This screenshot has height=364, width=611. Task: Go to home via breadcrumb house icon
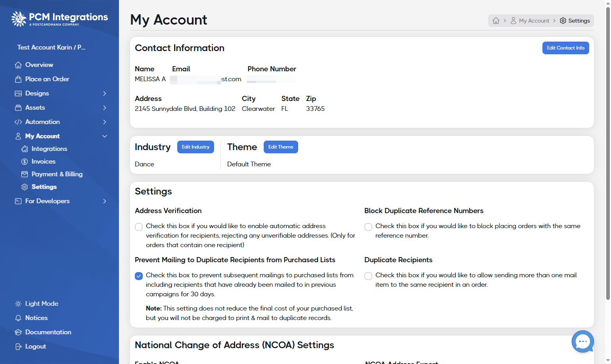point(496,21)
